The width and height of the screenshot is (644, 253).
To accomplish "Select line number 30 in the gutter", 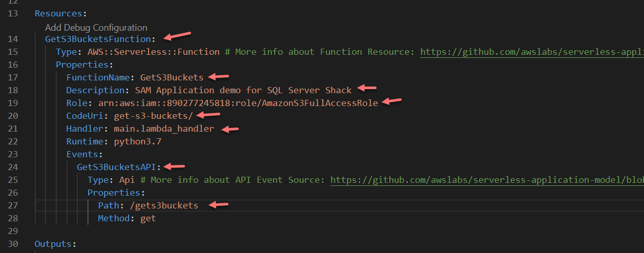I will pos(13,244).
